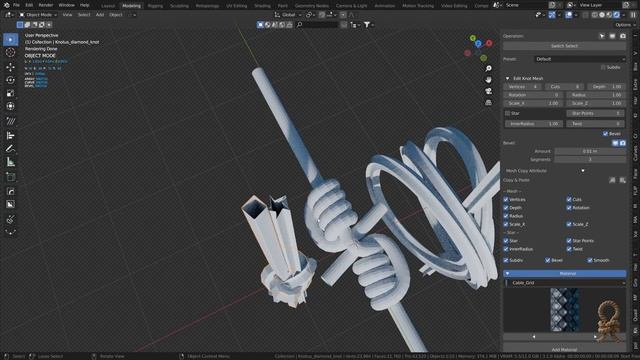Click the bevel mode first icon
Image resolution: width=640 pixels, height=360 pixels.
(615, 143)
